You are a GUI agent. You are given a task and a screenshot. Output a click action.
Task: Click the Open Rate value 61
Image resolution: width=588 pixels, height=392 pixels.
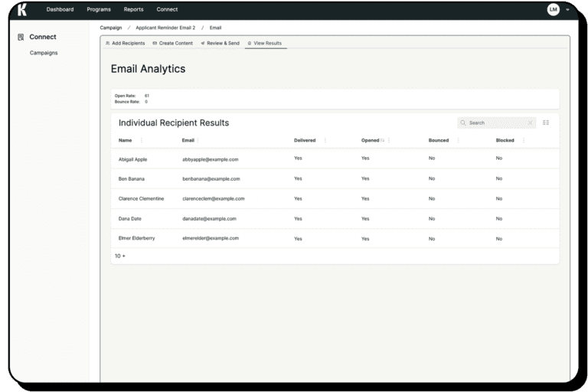click(x=147, y=96)
